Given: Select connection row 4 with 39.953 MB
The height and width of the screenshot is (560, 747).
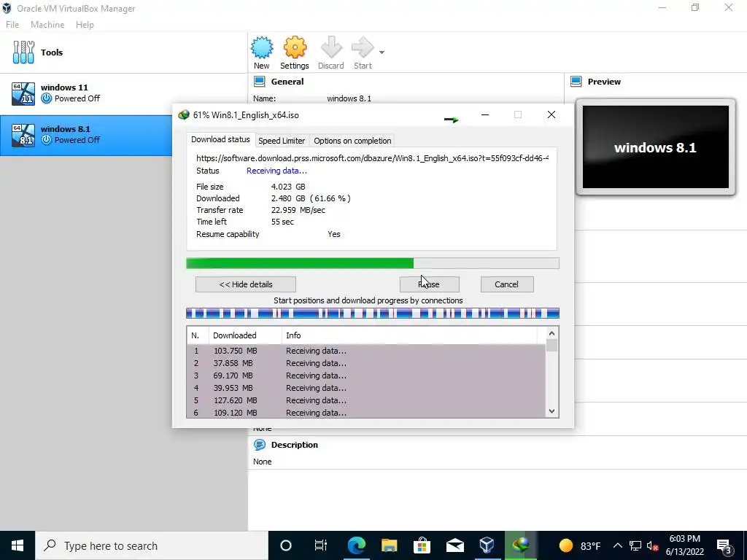Looking at the screenshot, I should [x=366, y=388].
